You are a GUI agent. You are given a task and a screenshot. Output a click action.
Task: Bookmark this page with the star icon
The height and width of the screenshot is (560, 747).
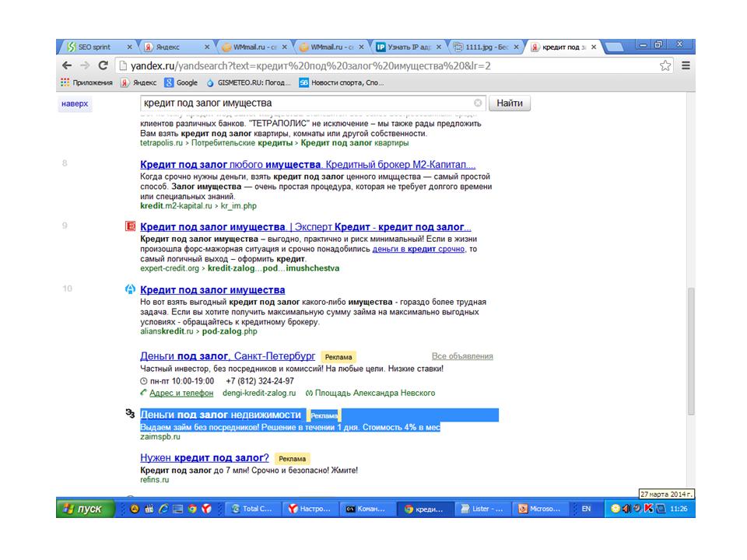tap(665, 65)
